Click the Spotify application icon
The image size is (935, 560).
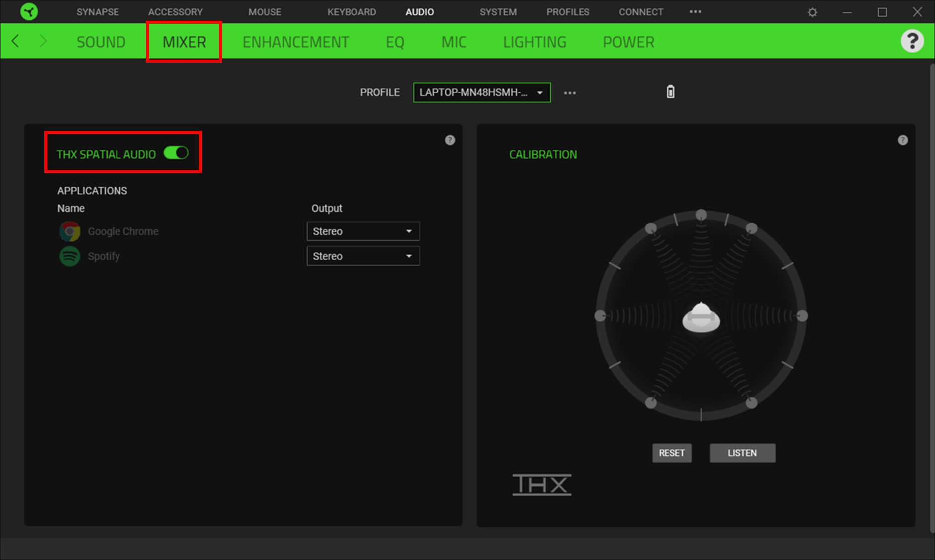(69, 256)
